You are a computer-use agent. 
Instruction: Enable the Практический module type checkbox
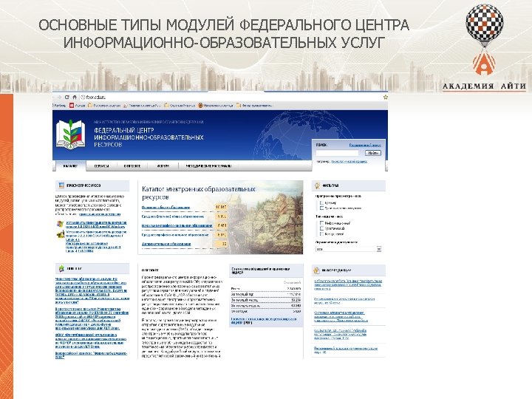click(321, 228)
